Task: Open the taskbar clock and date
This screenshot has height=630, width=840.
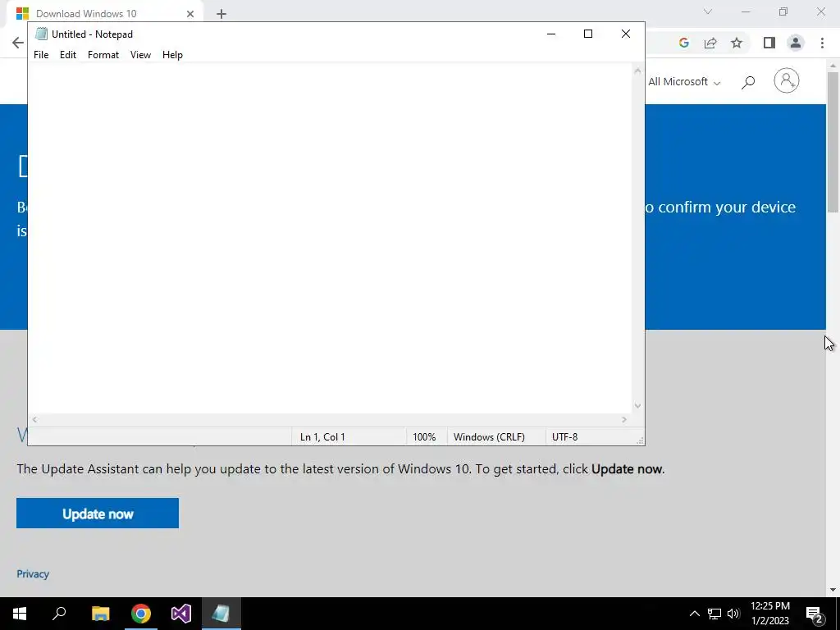Action: pyautogui.click(x=769, y=614)
